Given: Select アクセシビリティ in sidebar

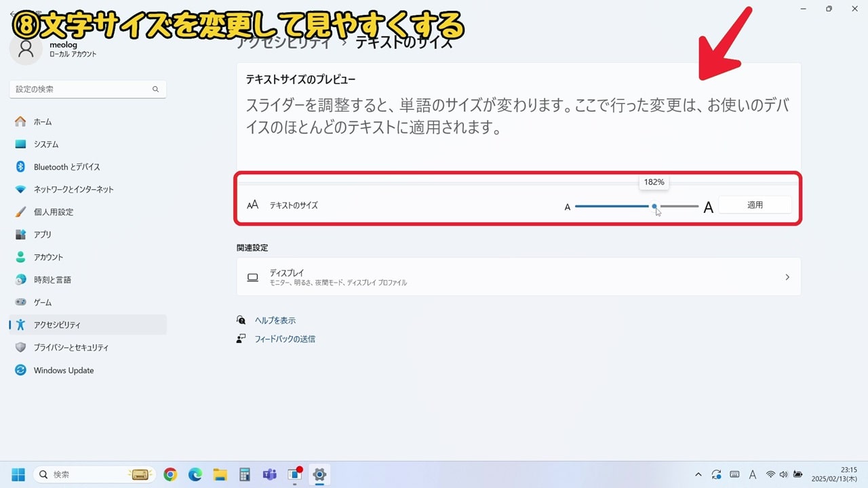Looking at the screenshot, I should pos(88,325).
